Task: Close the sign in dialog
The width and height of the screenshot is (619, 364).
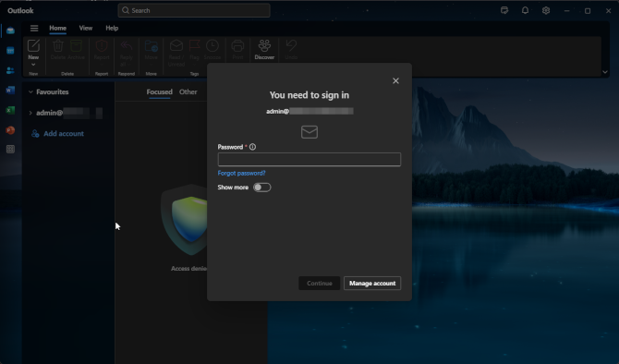Action: 395,81
